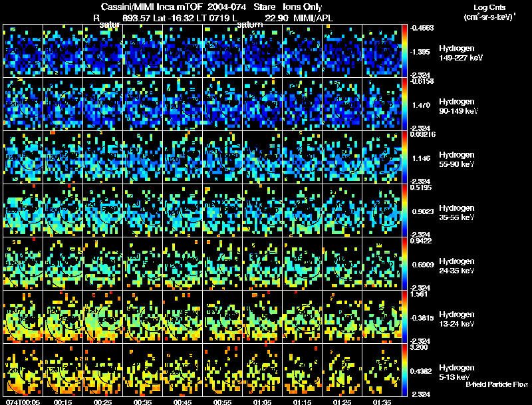Select the '00:35' time axis label

point(142,402)
